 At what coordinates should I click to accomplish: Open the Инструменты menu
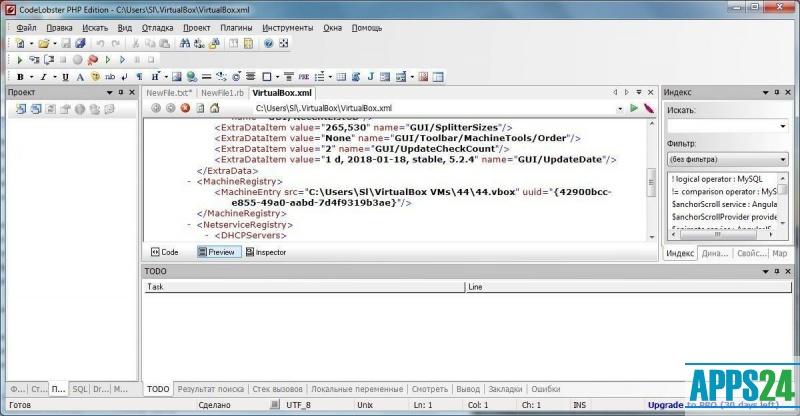288,28
